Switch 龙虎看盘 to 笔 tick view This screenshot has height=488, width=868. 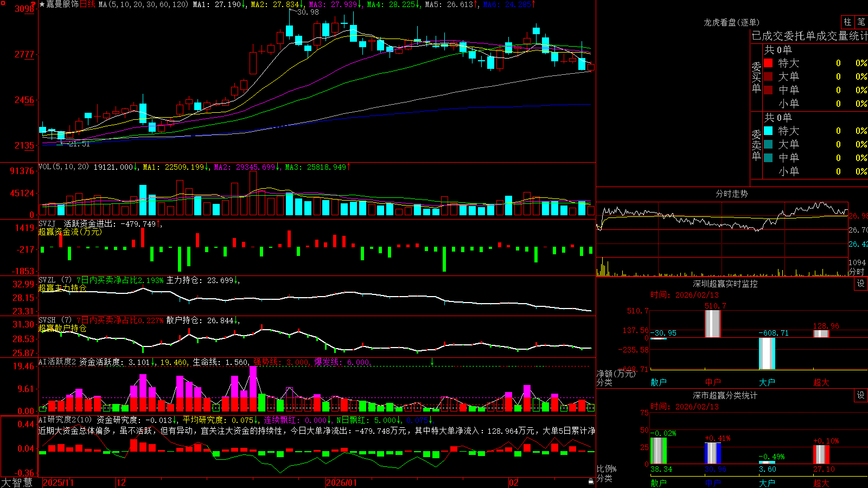[861, 22]
